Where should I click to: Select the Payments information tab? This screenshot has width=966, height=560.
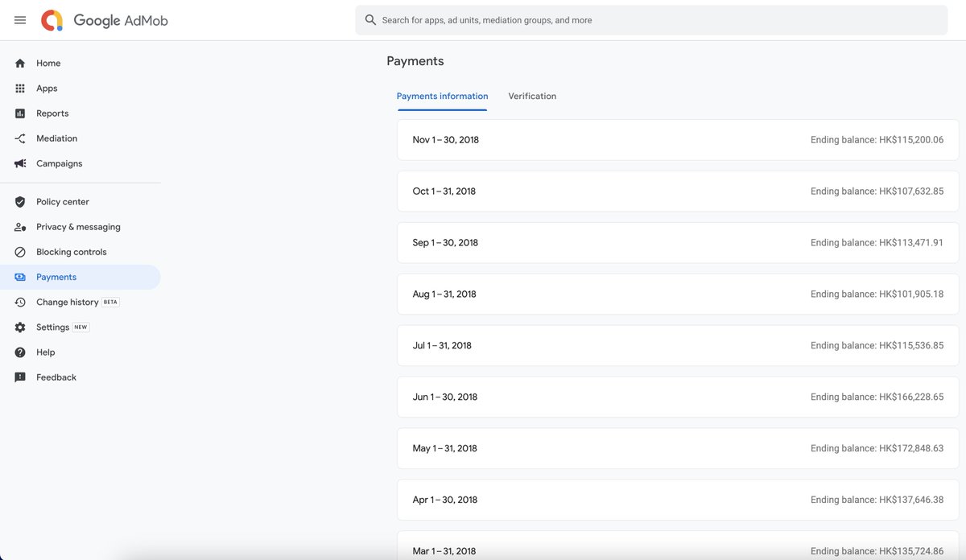click(442, 96)
